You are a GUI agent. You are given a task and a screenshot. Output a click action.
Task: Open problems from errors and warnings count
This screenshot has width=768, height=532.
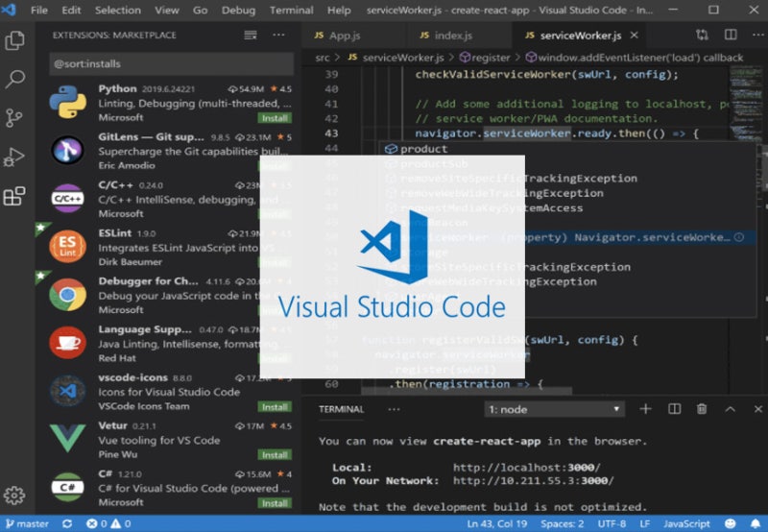coord(108,523)
